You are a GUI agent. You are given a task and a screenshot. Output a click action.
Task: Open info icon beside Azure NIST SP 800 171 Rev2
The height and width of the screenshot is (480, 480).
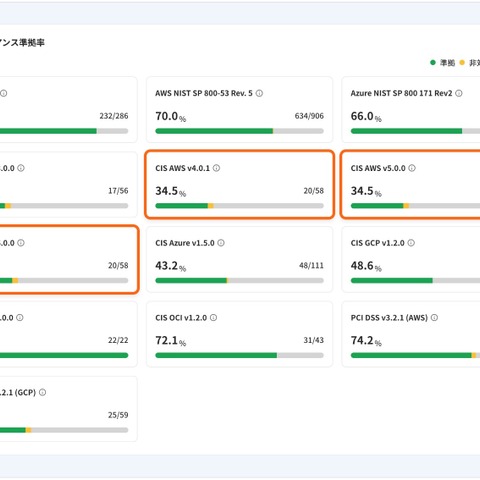click(459, 93)
